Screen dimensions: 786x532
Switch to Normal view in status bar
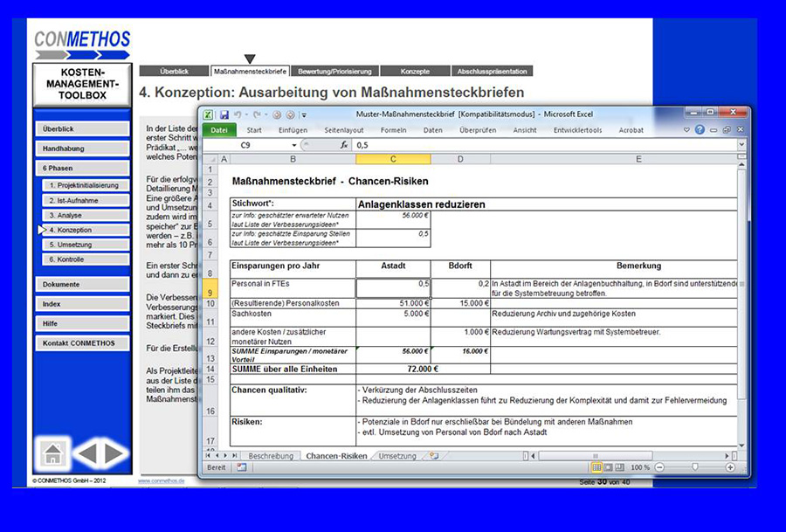[x=595, y=468]
